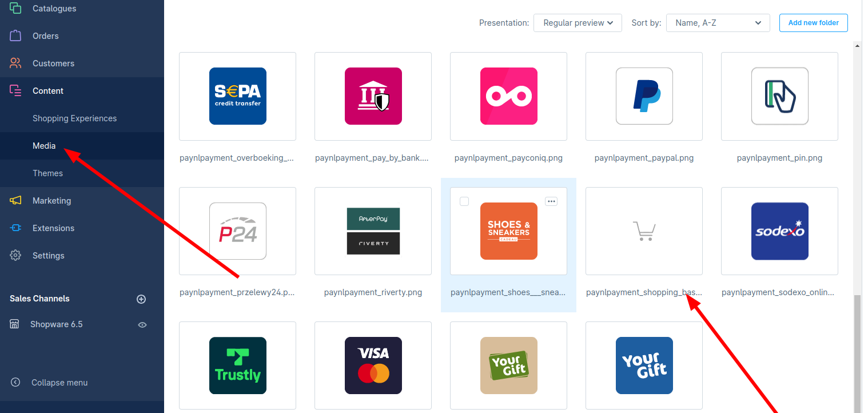The width and height of the screenshot is (868, 413).
Task: Click the media grid vertical scrollbar
Action: tap(857, 352)
